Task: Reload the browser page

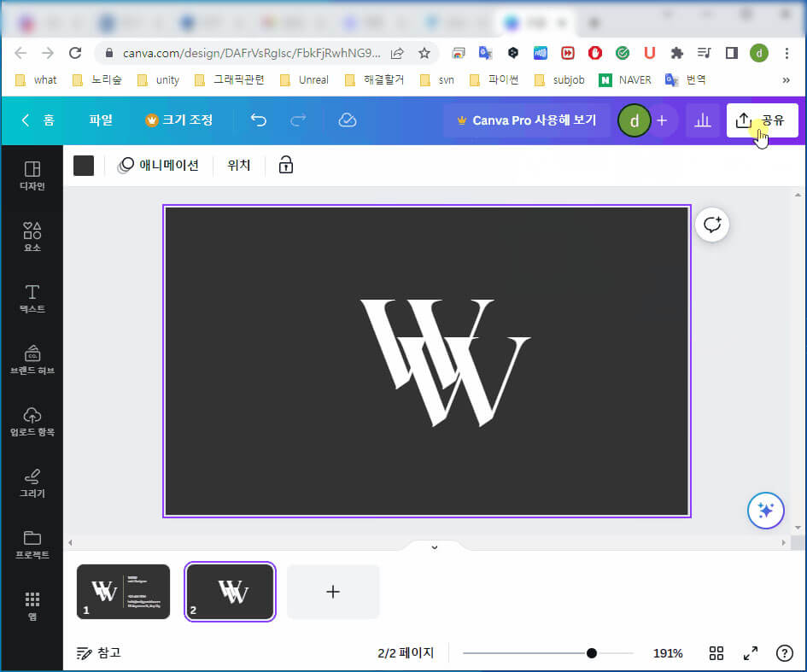Action: pos(75,53)
